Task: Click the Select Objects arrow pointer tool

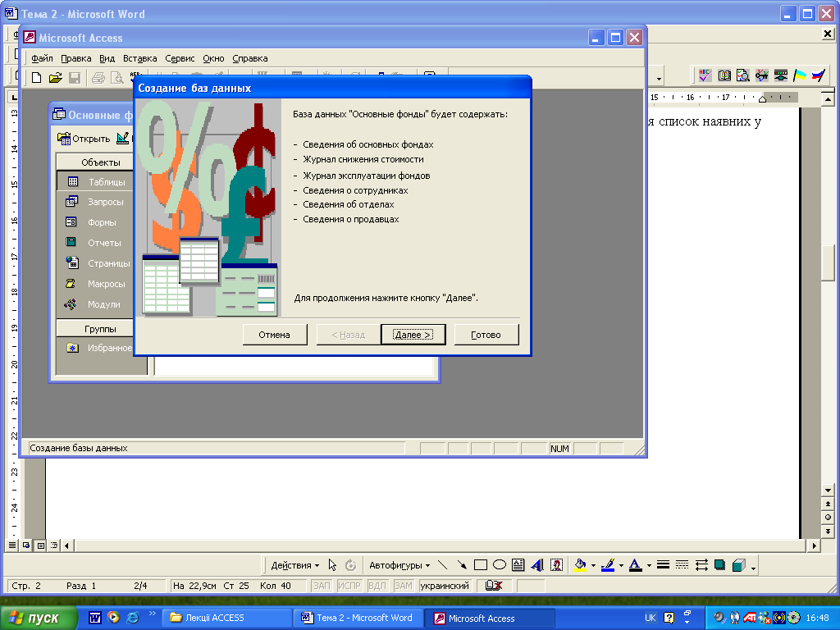Action: 332,565
